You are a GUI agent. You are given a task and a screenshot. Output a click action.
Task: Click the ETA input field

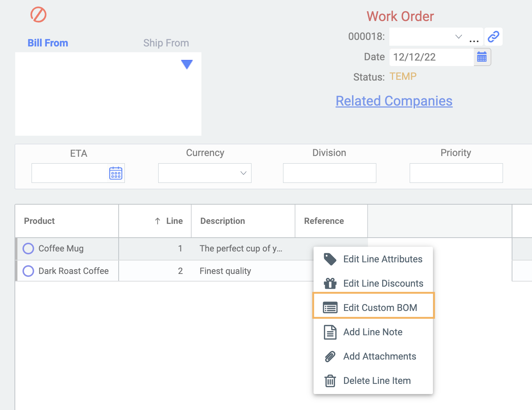click(78, 173)
